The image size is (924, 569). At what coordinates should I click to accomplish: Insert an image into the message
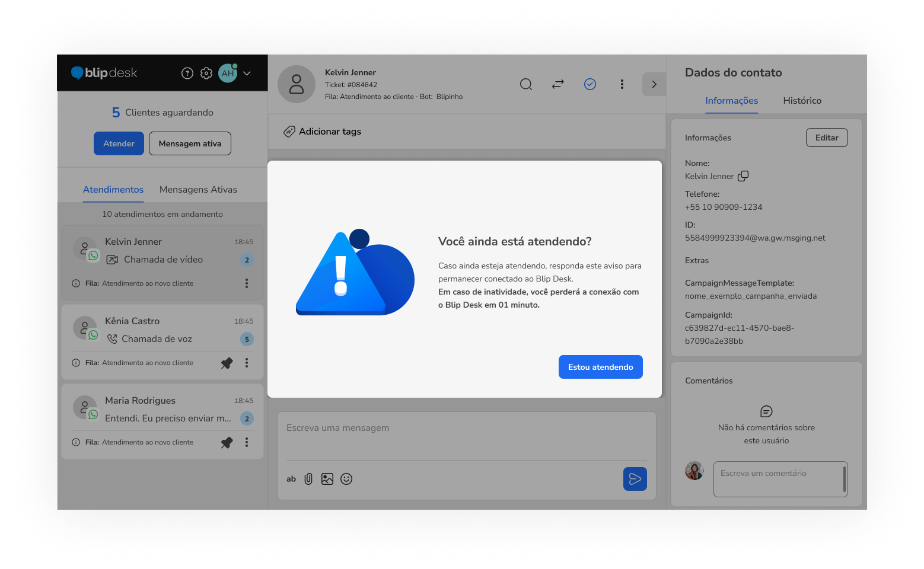coord(327,479)
